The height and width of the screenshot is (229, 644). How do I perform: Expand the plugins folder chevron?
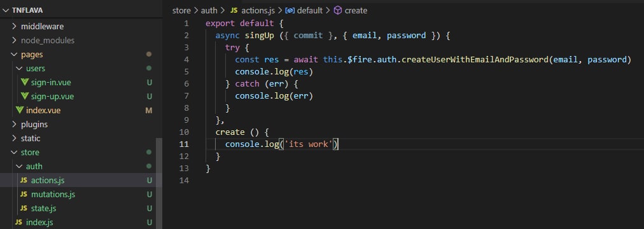14,124
